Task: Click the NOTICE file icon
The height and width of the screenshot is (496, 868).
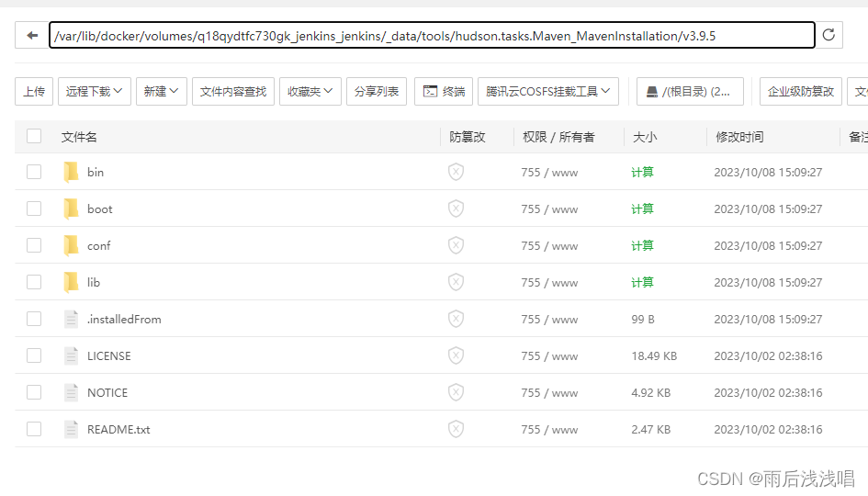Action: coord(71,392)
